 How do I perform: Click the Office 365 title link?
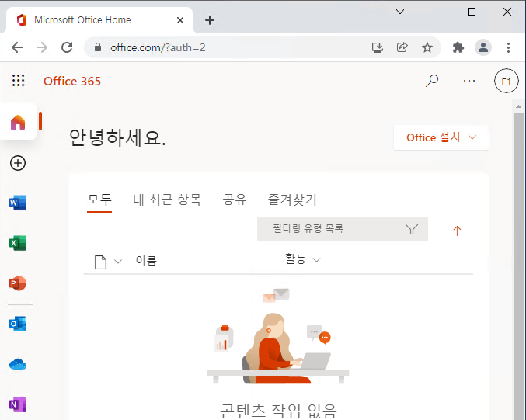coord(72,81)
